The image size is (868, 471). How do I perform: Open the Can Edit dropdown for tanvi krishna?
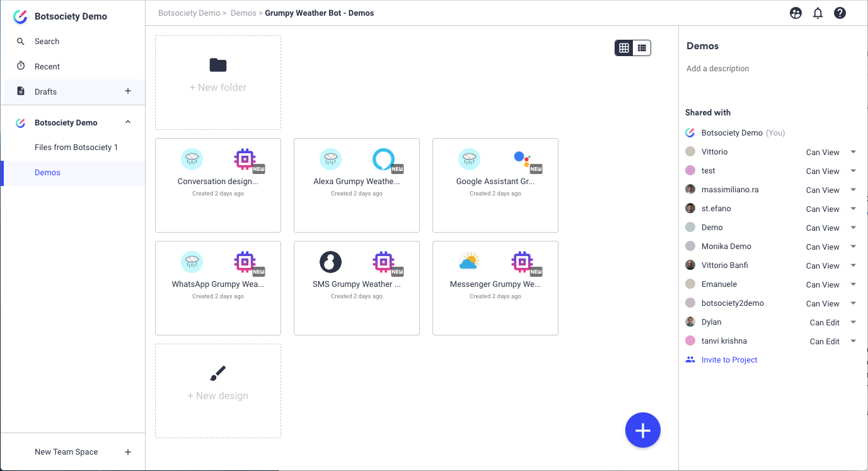853,341
